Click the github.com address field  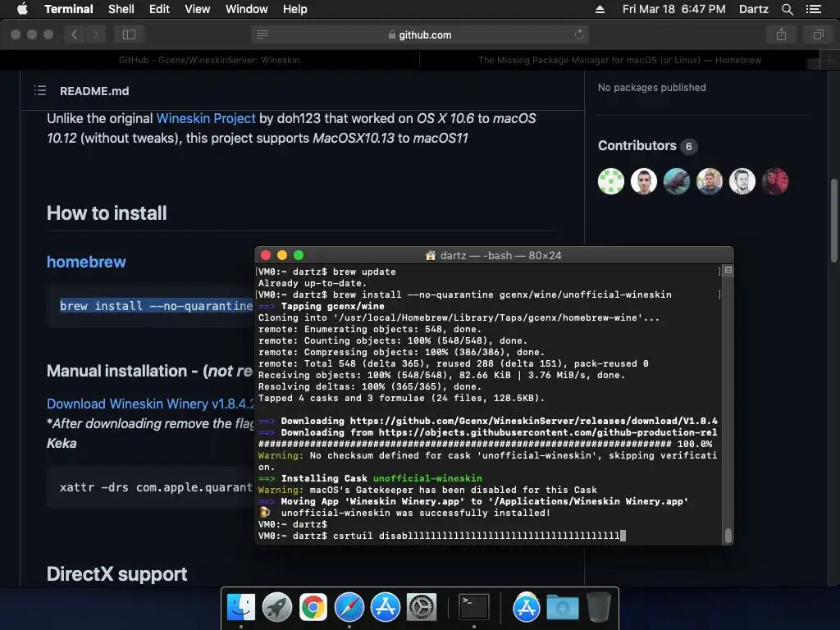click(420, 34)
